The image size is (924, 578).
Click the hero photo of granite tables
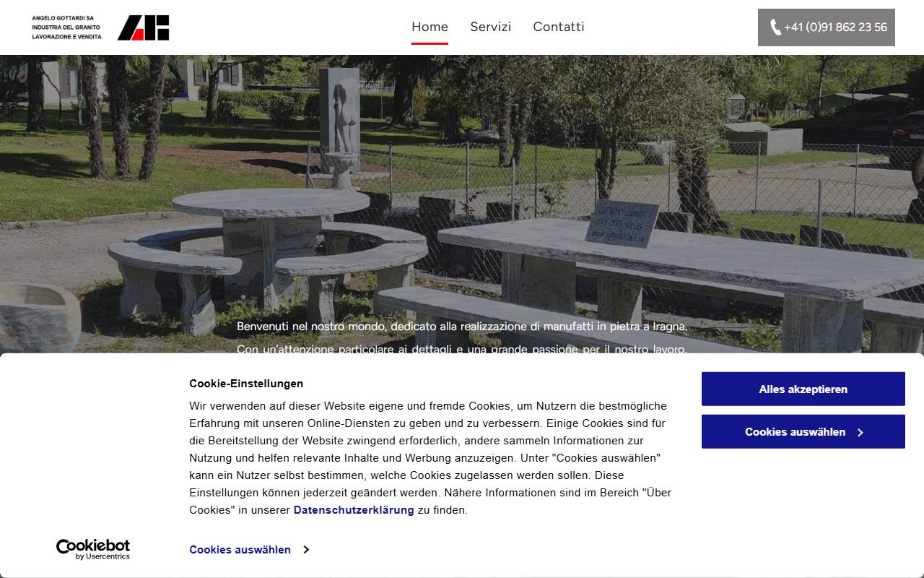click(x=462, y=202)
